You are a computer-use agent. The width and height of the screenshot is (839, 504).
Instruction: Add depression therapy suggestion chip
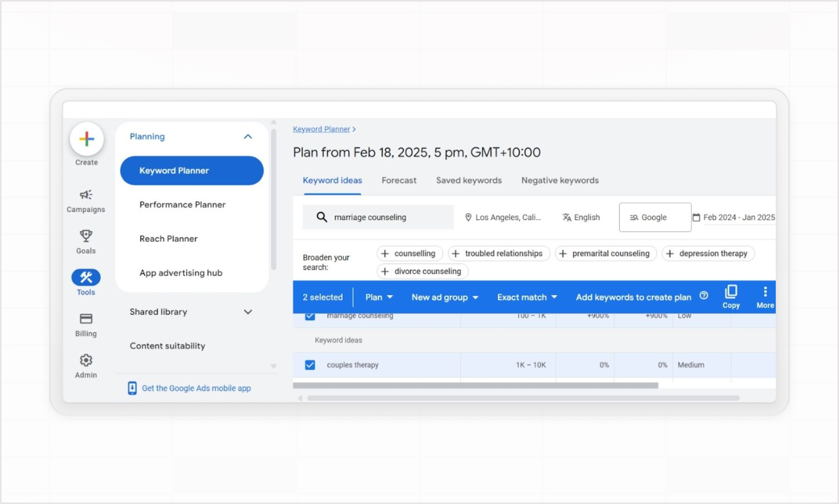point(708,253)
